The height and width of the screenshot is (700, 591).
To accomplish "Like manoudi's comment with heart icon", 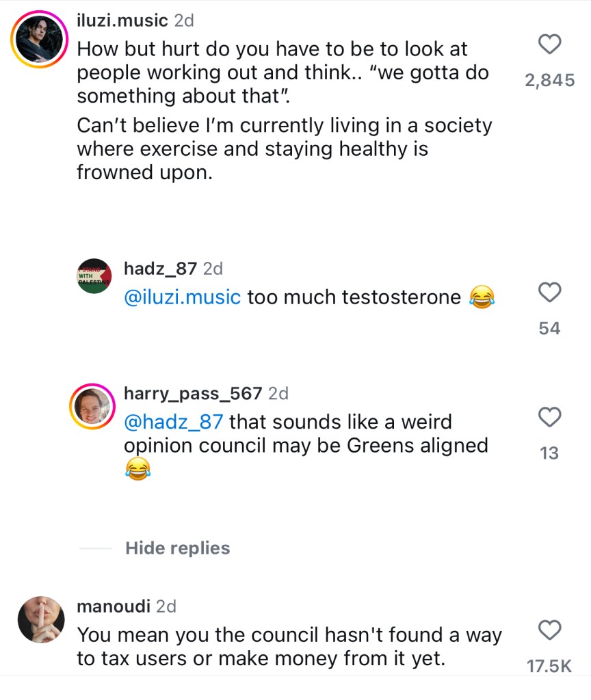I will (x=550, y=629).
